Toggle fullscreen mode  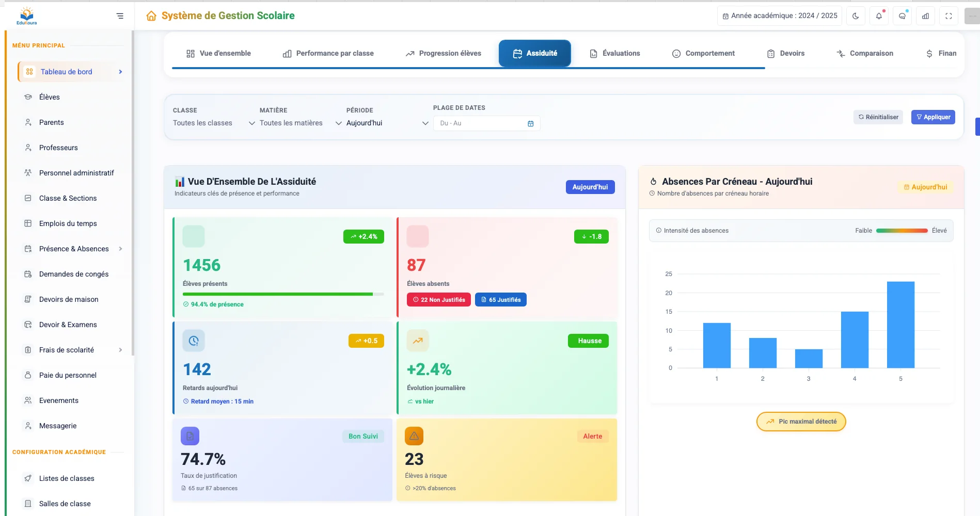click(949, 16)
